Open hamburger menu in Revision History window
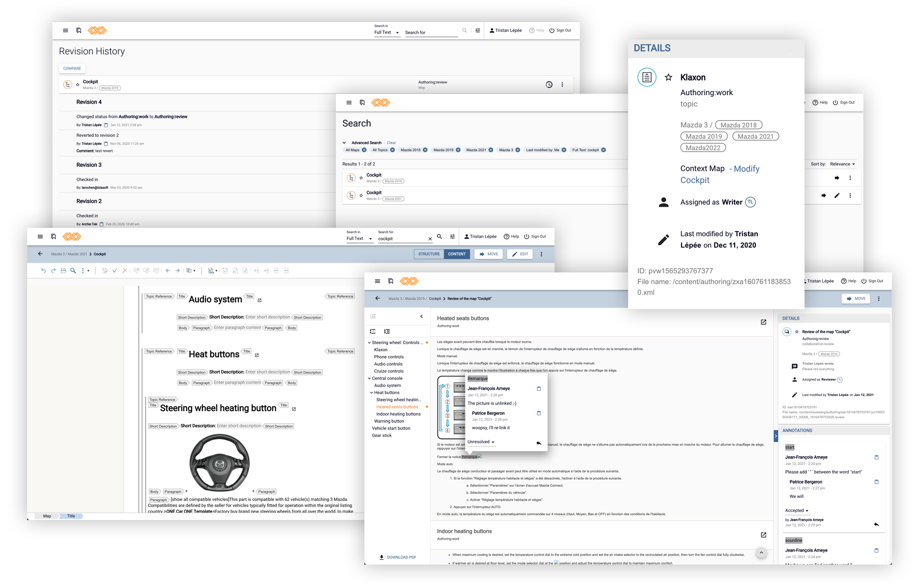Screen dimensions: 919x588 click(x=65, y=30)
